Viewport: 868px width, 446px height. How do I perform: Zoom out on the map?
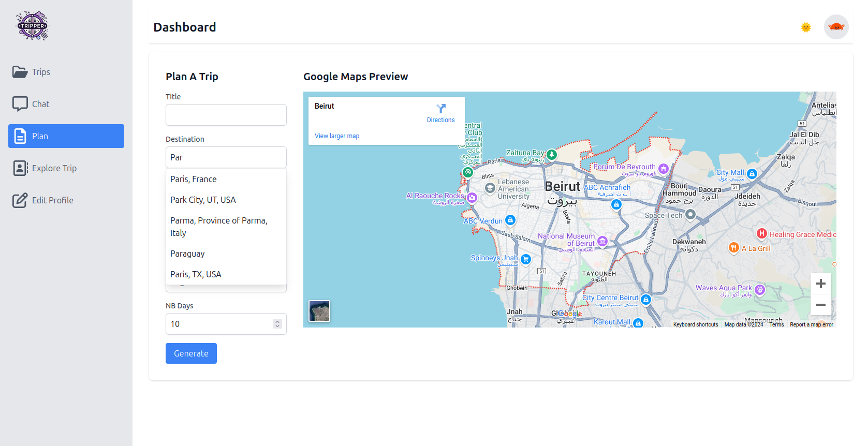point(821,305)
